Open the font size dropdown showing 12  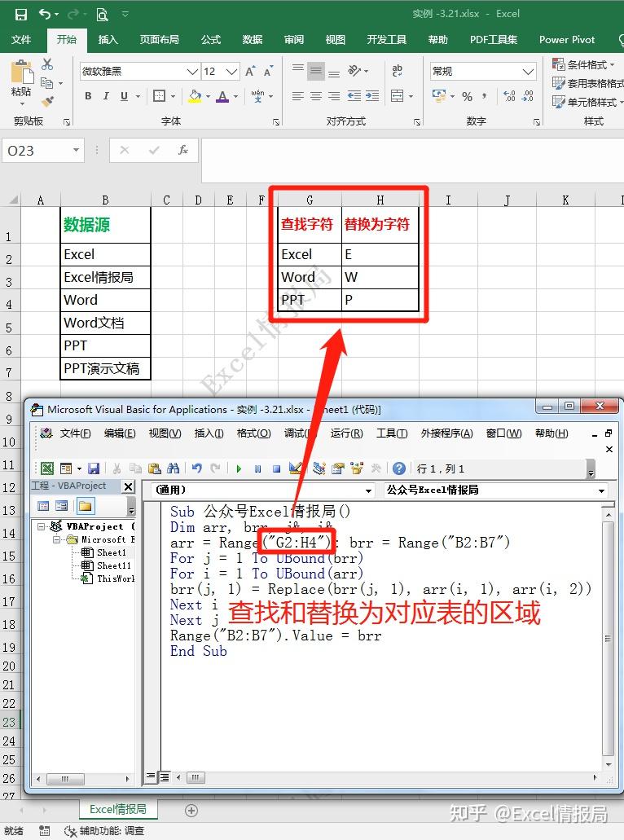231,71
